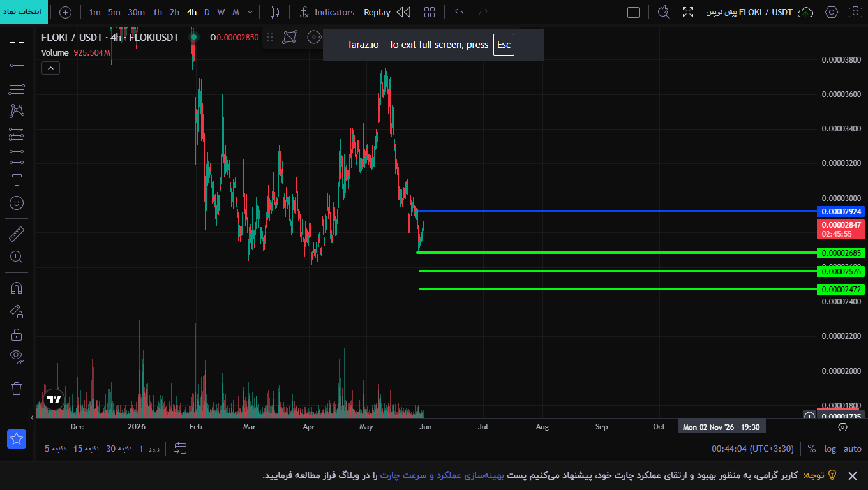Switch to the weekly W timeframe

[x=221, y=12]
